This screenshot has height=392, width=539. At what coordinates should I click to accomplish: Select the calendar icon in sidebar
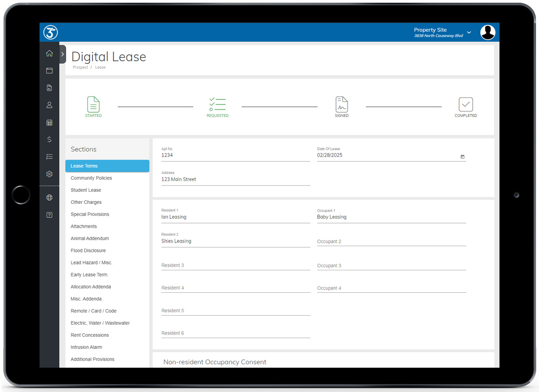point(49,122)
